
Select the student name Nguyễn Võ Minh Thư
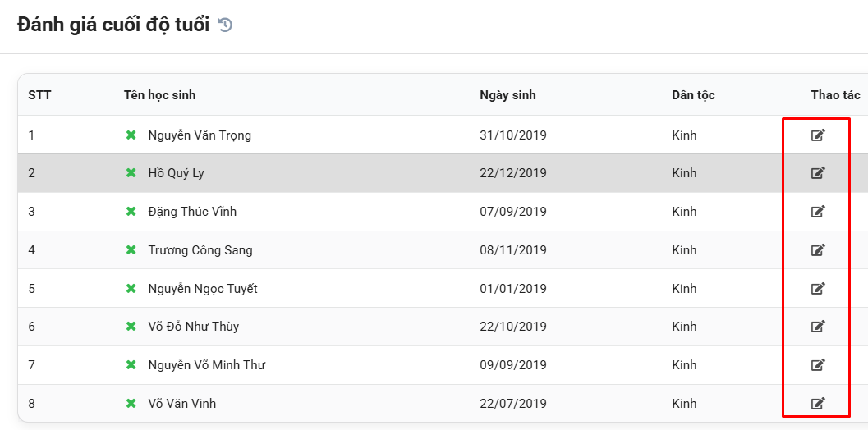tap(206, 365)
